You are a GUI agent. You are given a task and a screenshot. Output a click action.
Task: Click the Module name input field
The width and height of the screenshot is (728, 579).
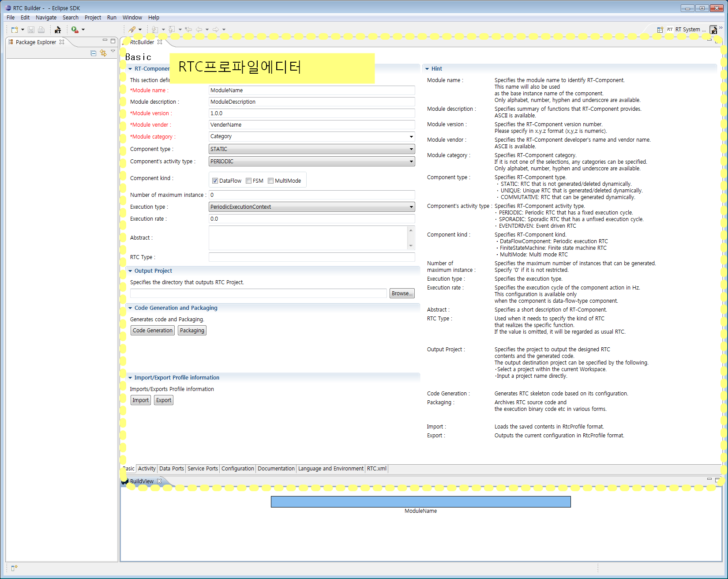click(311, 90)
